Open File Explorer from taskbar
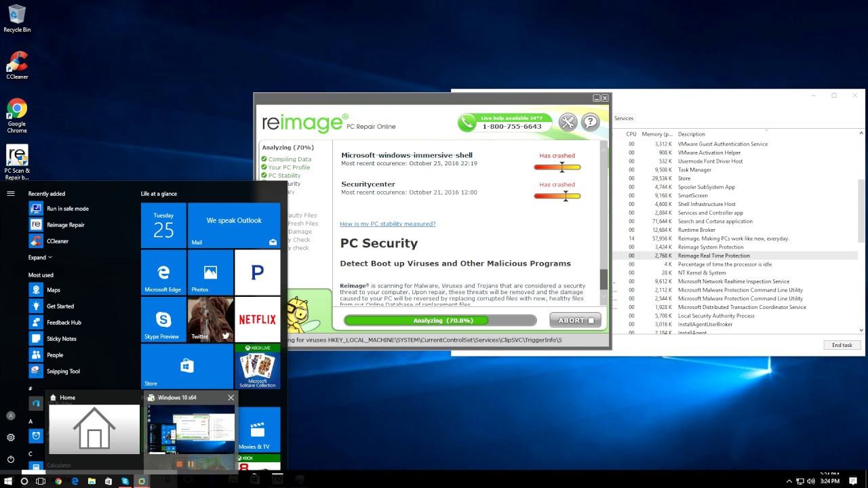 pos(92,481)
